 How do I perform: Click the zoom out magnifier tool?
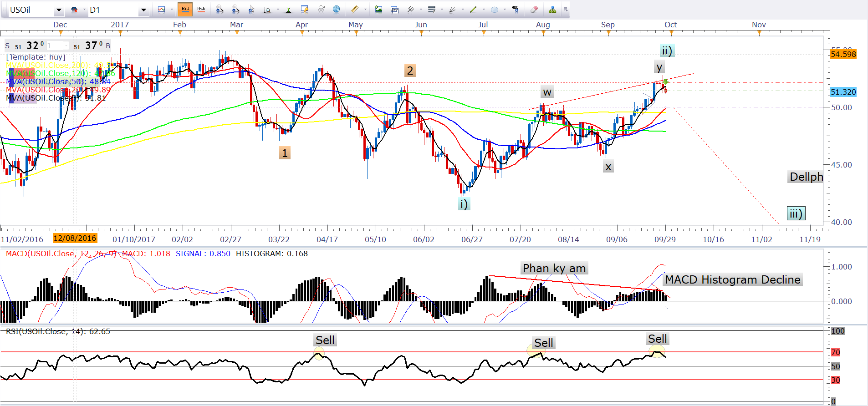tap(235, 10)
